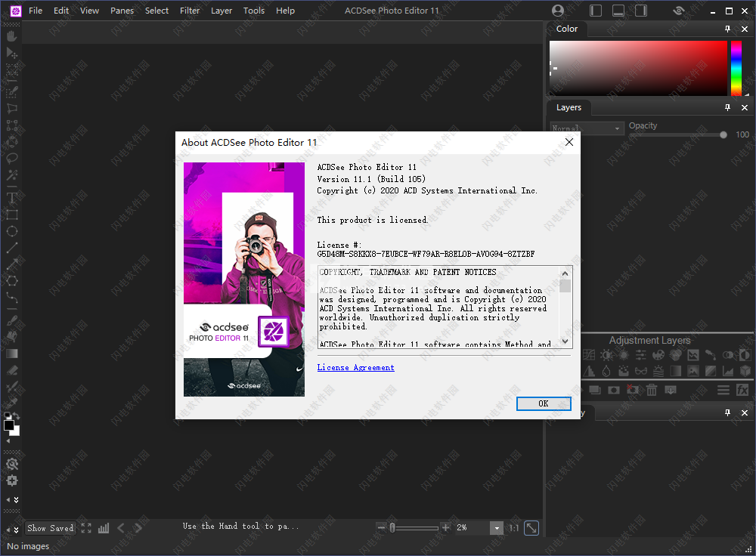Screen dimensions: 756x556
Task: Click the copyright notices scrollbar thumb
Action: (x=565, y=286)
